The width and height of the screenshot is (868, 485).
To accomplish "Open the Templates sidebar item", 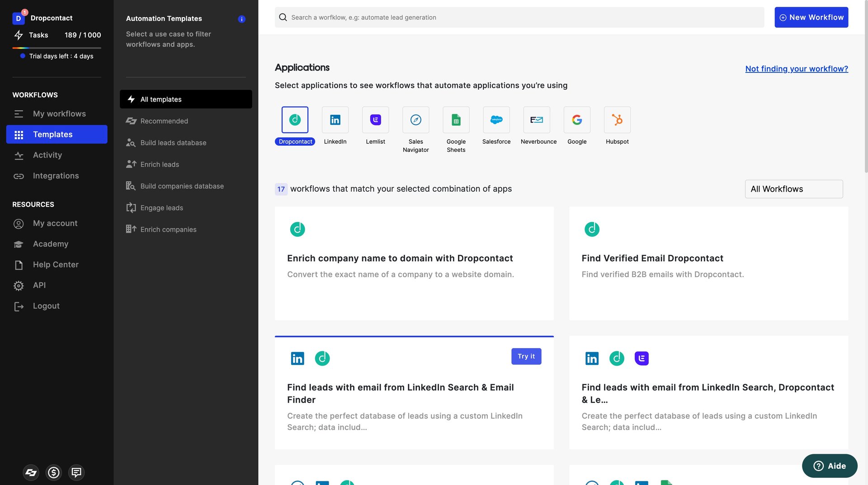I will point(57,134).
